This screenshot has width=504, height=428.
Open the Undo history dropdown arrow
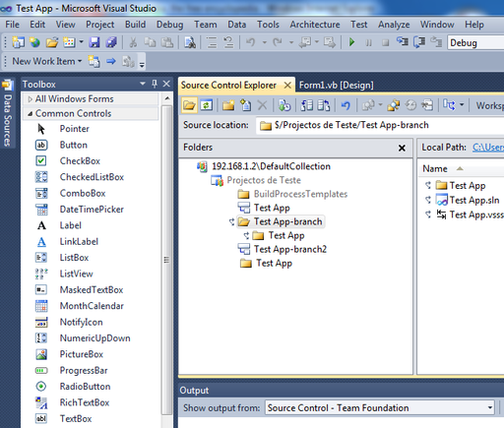point(264,42)
